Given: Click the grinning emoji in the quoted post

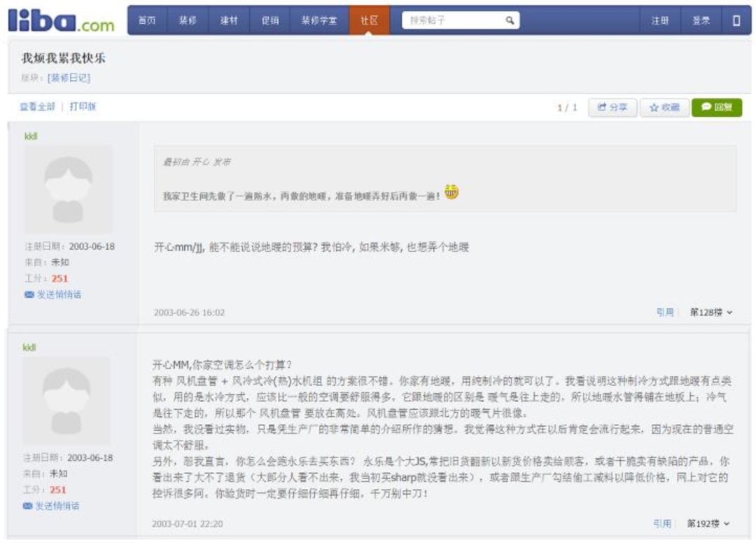Looking at the screenshot, I should (x=451, y=192).
